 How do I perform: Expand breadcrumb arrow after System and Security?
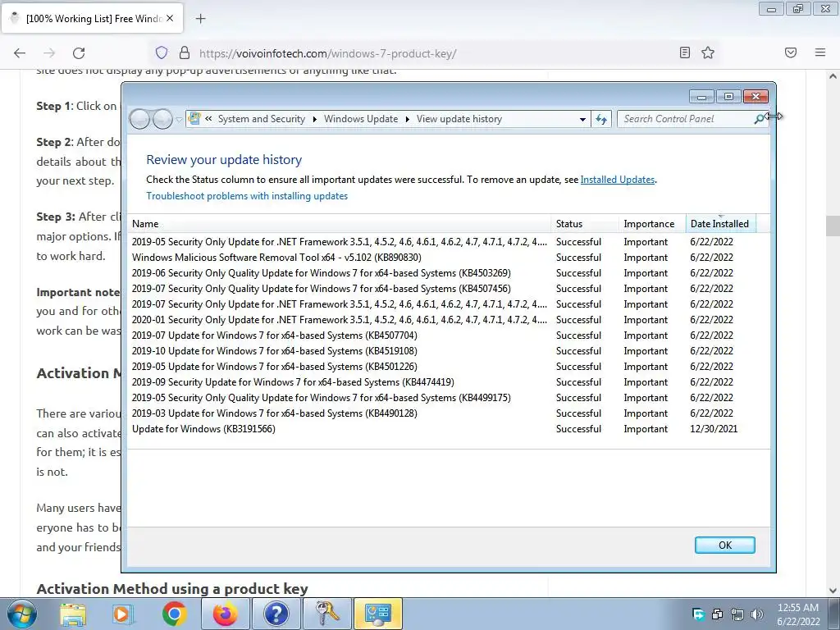tap(314, 119)
